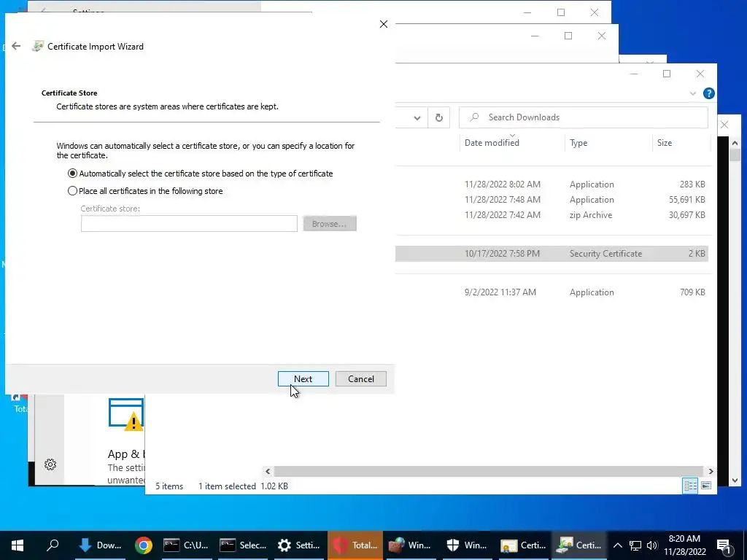The image size is (747, 560).
Task: Switch to Selec... command prompt taskbar item
Action: click(242, 545)
